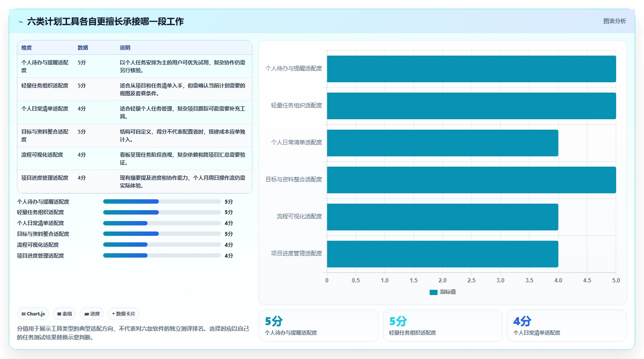
Task: Open the 5分 个人待办与提醒适配度 data card
Action: click(x=319, y=325)
